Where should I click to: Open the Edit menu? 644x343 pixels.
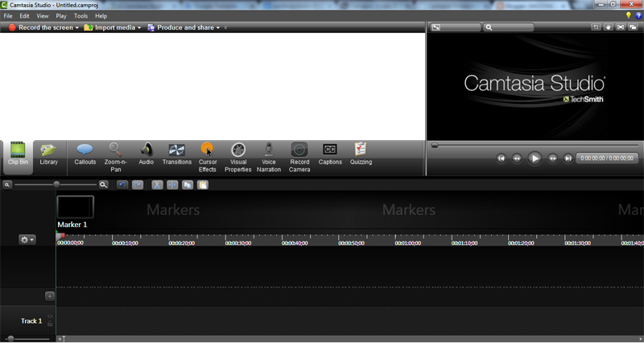[x=24, y=16]
